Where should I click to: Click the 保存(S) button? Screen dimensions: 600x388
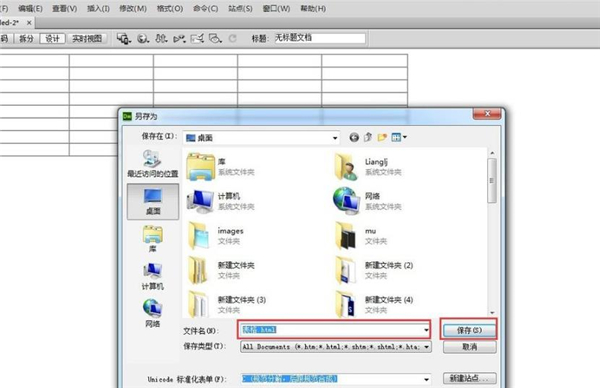coord(469,330)
